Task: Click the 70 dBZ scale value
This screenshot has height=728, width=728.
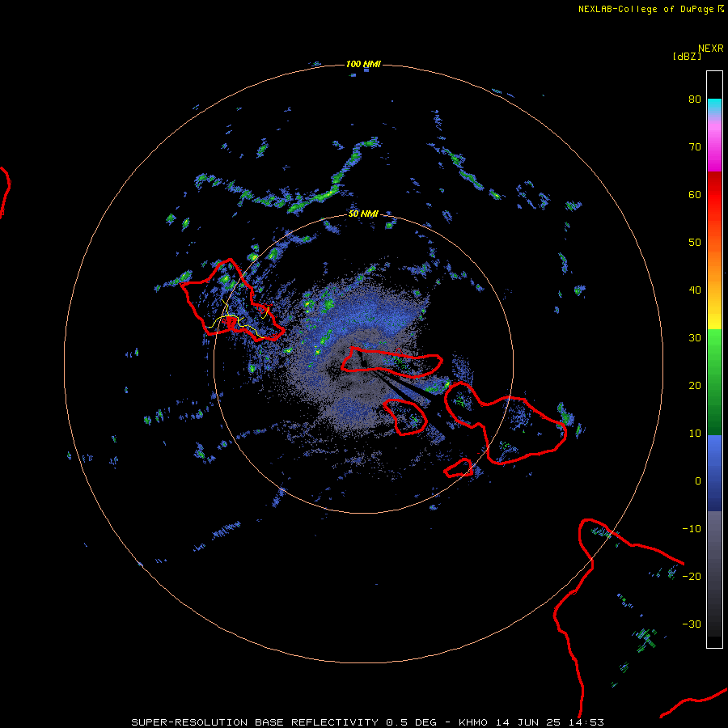Action: 695,147
